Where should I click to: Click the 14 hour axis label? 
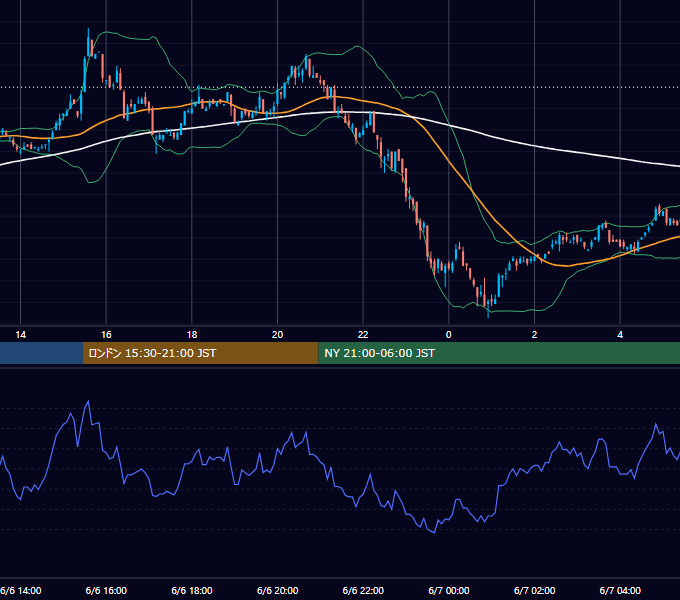(x=20, y=335)
